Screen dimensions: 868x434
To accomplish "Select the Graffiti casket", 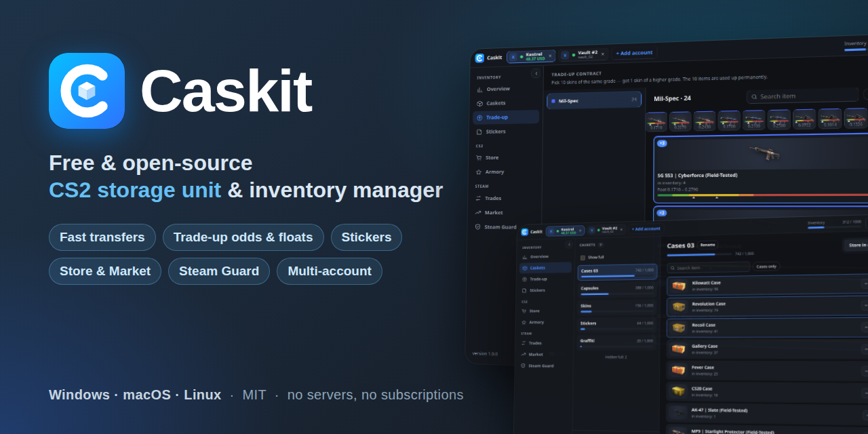I will click(617, 342).
